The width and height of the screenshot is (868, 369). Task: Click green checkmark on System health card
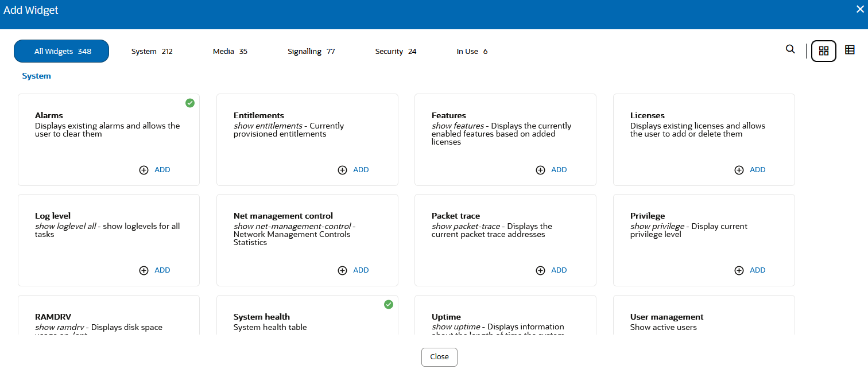pos(389,304)
